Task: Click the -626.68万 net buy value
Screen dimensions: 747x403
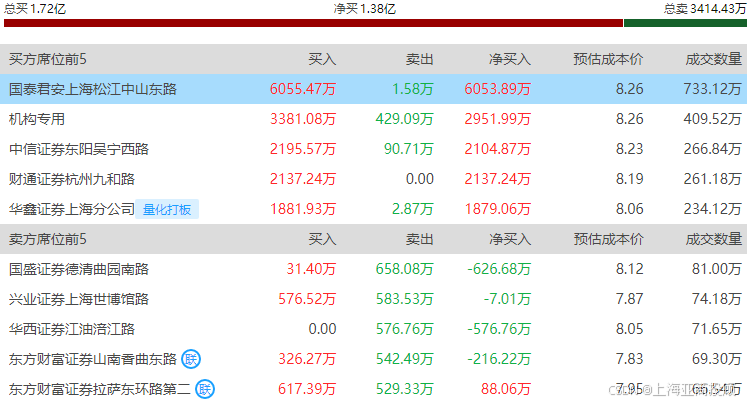Action: point(499,269)
